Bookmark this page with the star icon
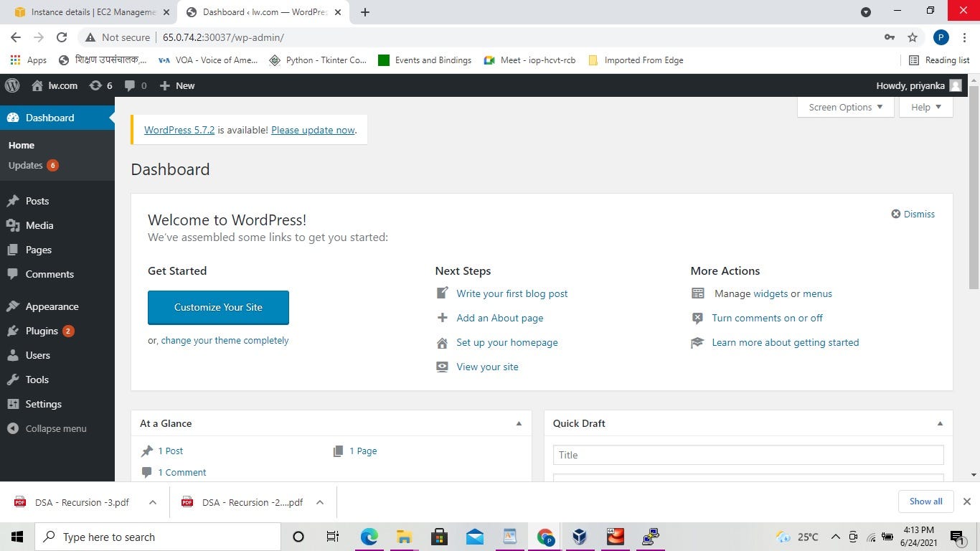Viewport: 980px width, 551px height. pyautogui.click(x=913, y=37)
